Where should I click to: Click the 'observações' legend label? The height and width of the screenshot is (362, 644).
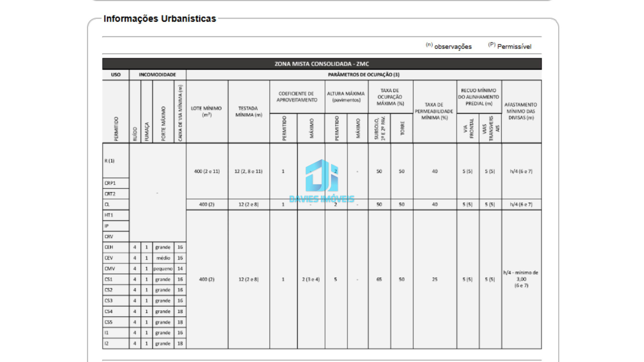(x=453, y=47)
